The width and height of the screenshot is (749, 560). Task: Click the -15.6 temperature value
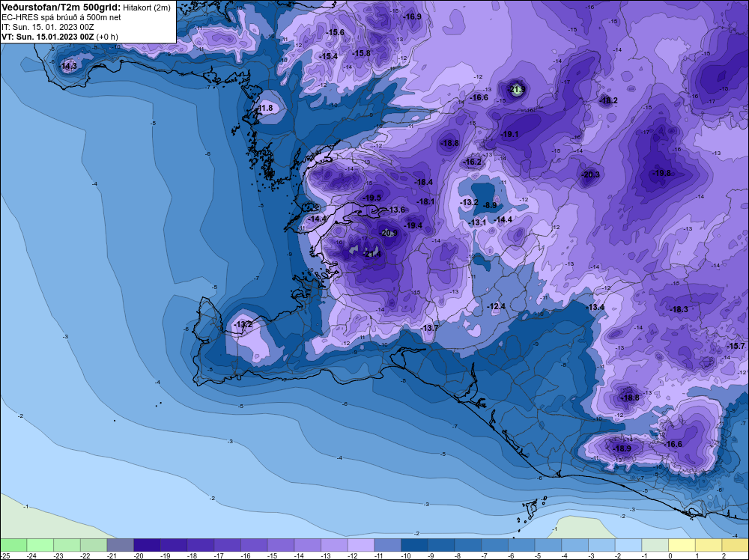point(335,32)
